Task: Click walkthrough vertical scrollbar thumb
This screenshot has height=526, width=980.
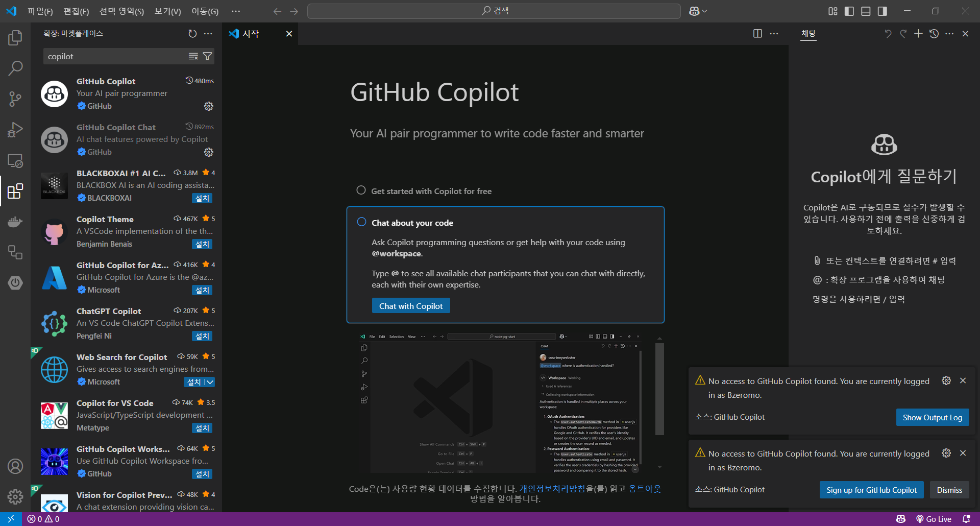Action: (x=659, y=389)
